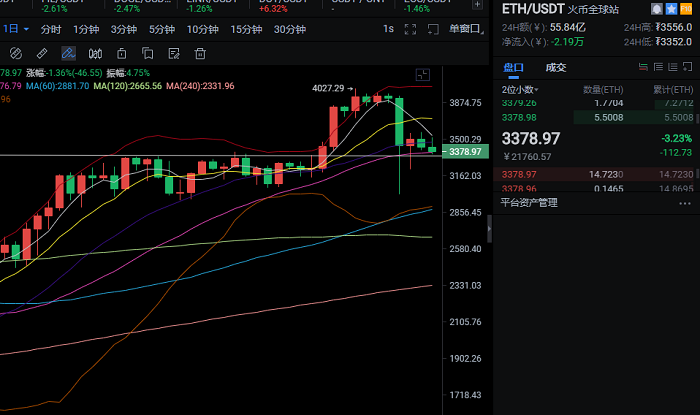Screen dimensions: 700x415
Task: Select the 15分钟 interval button
Action: [246, 29]
